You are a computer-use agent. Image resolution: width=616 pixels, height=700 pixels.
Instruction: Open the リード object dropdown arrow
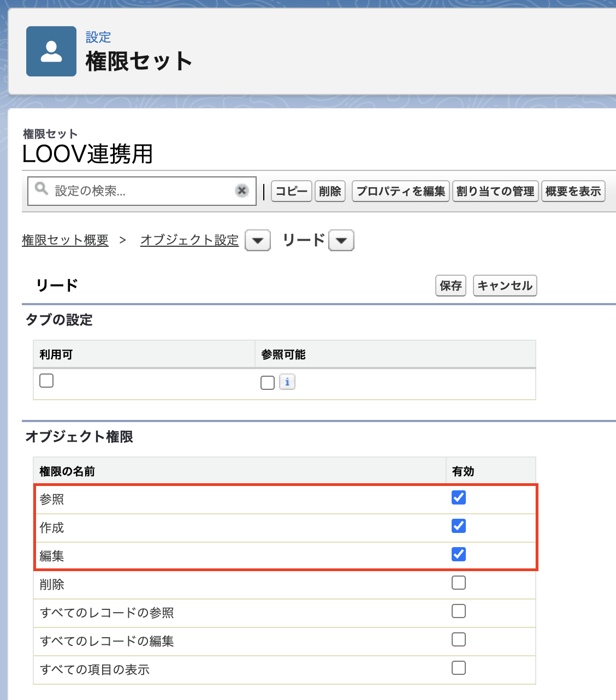341,240
